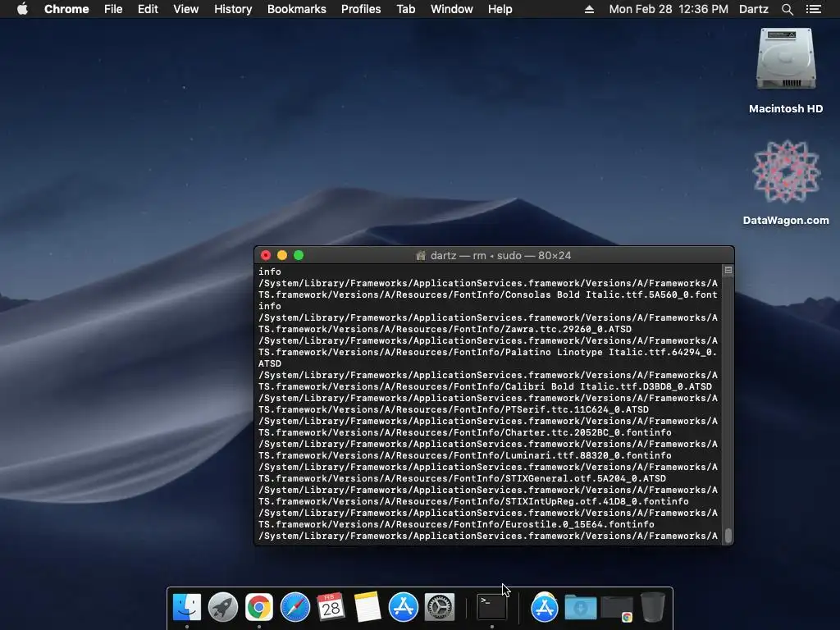The height and width of the screenshot is (630, 840).
Task: Click the home icon in Terminal title
Action: (421, 256)
